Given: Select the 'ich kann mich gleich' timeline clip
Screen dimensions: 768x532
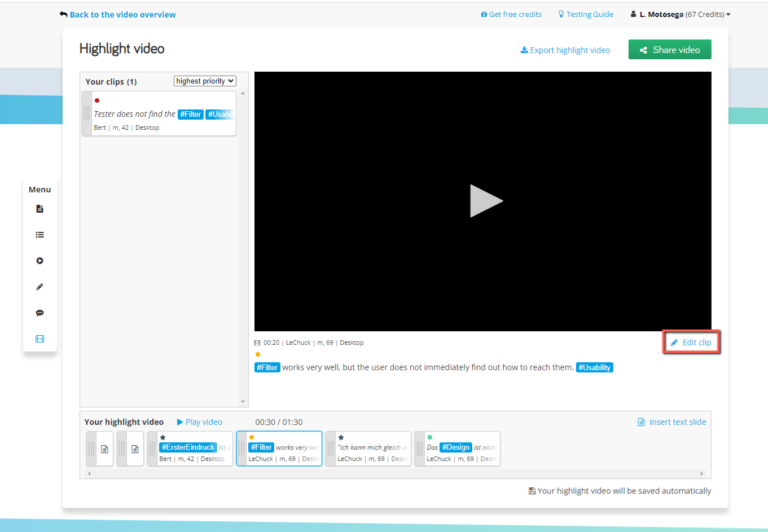Looking at the screenshot, I should point(368,449).
